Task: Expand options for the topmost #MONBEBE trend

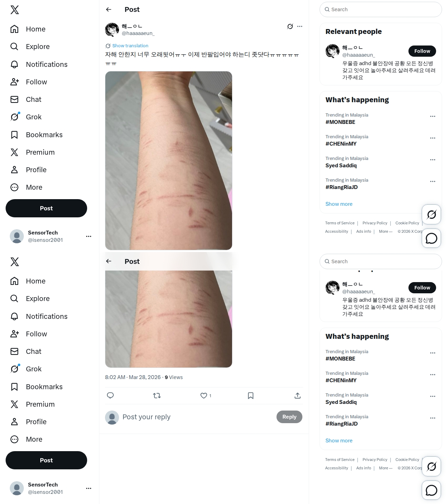Action: (x=433, y=116)
